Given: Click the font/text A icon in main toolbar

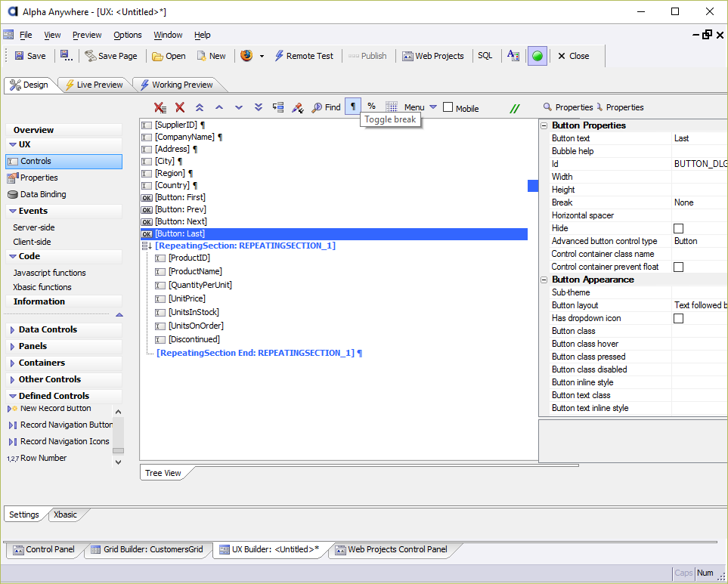Looking at the screenshot, I should tap(513, 56).
